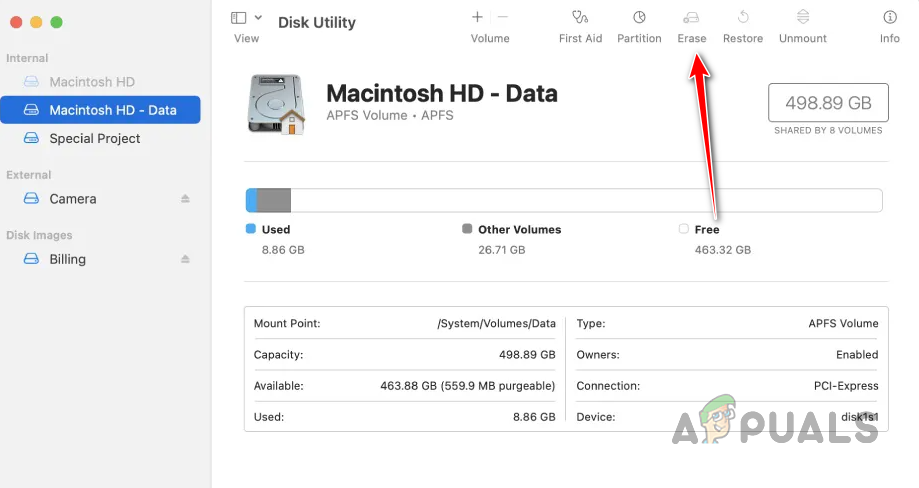This screenshot has height=488, width=919.
Task: Toggle the sidebar View icon
Action: 239,18
